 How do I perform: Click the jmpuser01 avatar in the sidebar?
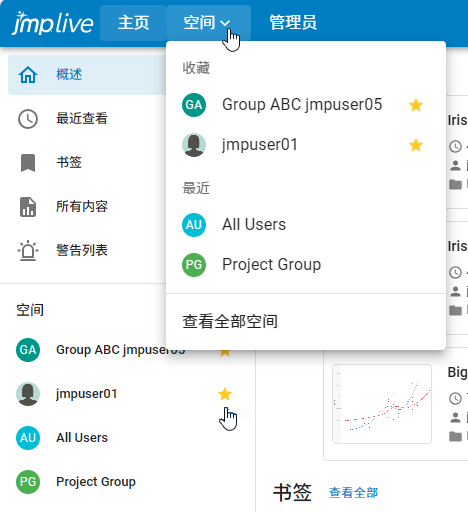click(28, 394)
